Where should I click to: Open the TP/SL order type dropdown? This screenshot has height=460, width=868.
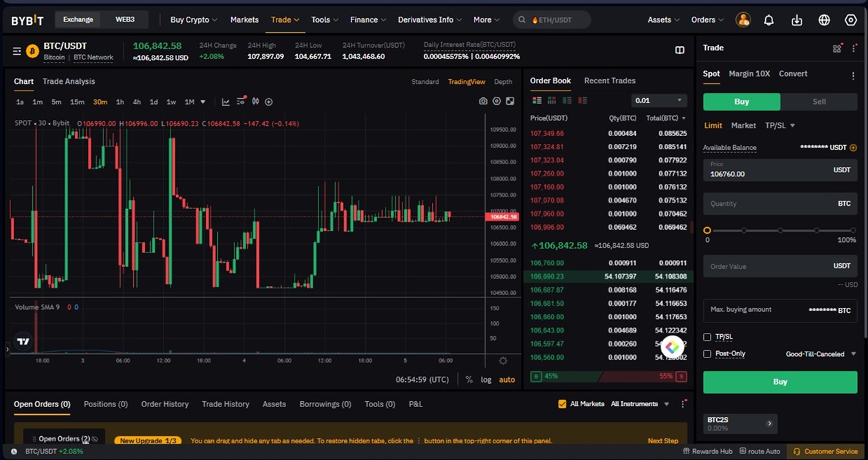coord(780,125)
